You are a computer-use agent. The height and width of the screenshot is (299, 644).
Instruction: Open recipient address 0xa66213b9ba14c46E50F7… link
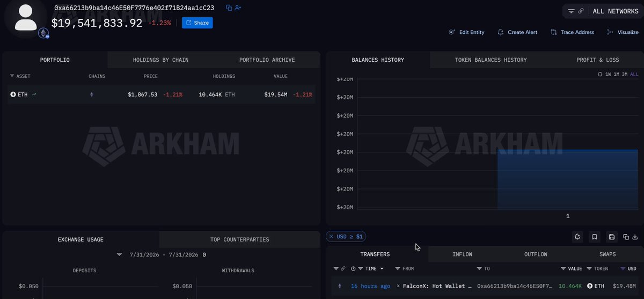(515, 286)
